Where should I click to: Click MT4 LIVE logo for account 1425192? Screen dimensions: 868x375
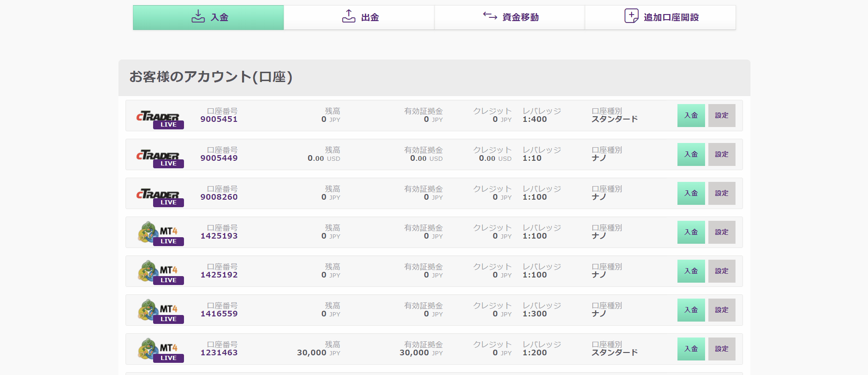[160, 272]
